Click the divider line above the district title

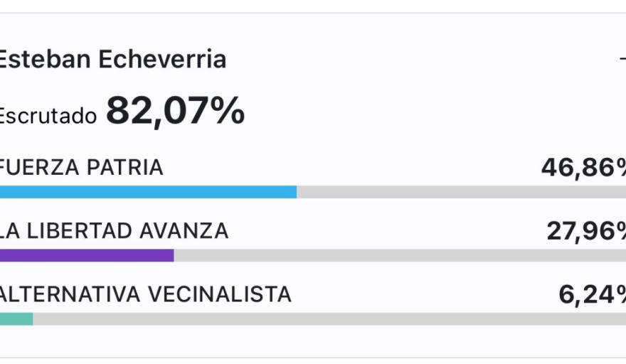[313, 13]
